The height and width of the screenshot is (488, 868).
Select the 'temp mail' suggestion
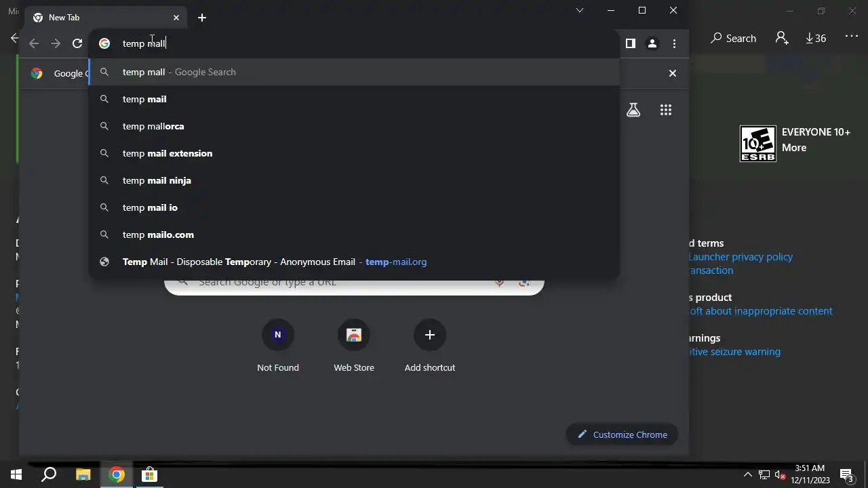point(354,99)
